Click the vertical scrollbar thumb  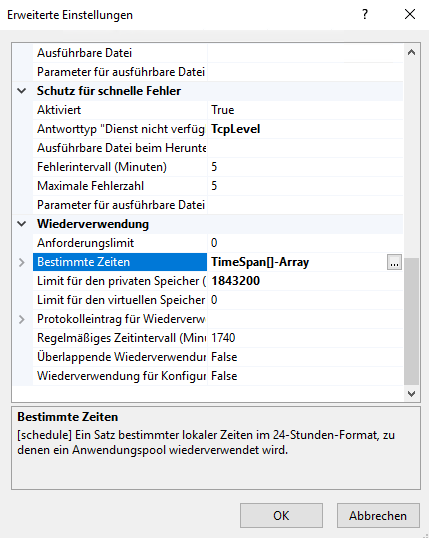411,321
